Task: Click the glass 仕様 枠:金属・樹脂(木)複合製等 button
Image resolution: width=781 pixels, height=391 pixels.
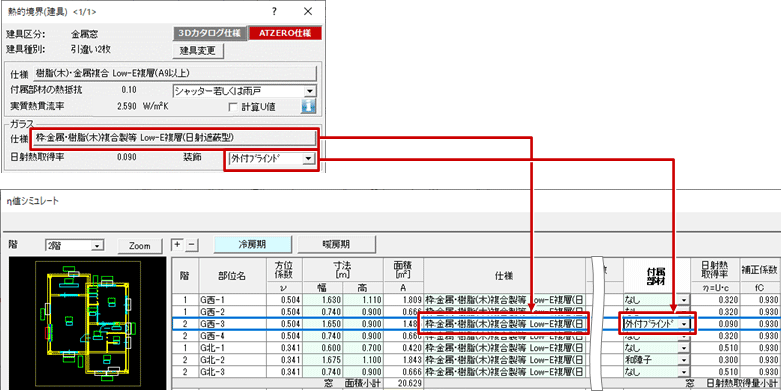Action: (x=174, y=137)
